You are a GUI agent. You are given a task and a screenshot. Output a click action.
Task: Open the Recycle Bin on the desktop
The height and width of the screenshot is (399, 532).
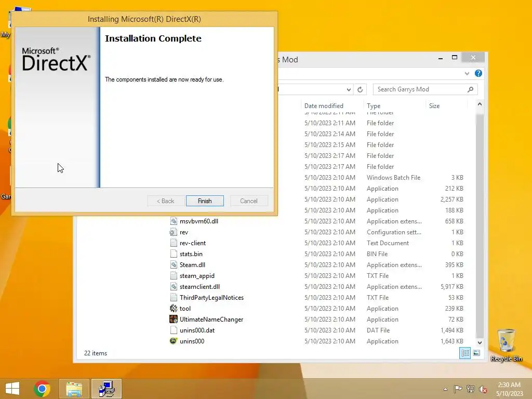[x=506, y=345]
